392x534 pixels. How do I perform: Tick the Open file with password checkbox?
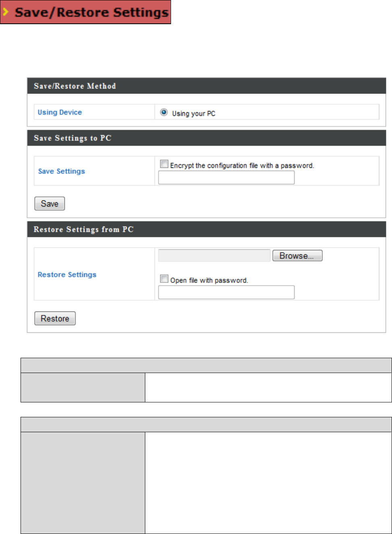pyautogui.click(x=164, y=278)
